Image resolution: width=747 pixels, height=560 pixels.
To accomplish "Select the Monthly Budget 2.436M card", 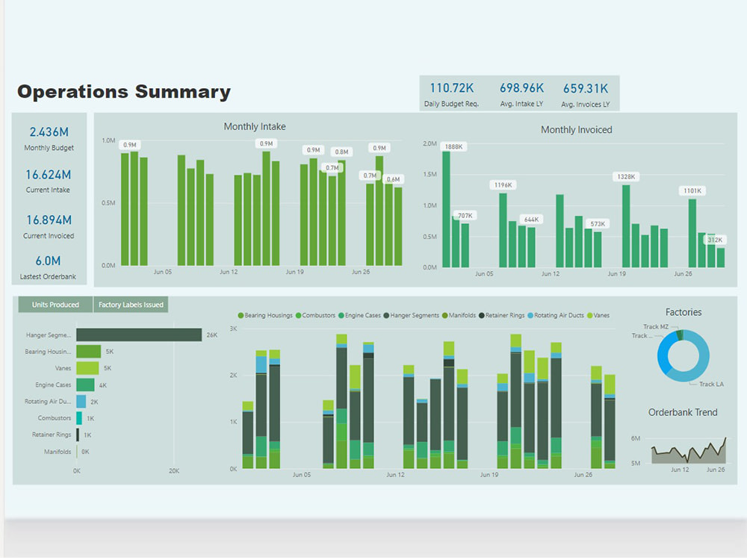I will coord(49,138).
